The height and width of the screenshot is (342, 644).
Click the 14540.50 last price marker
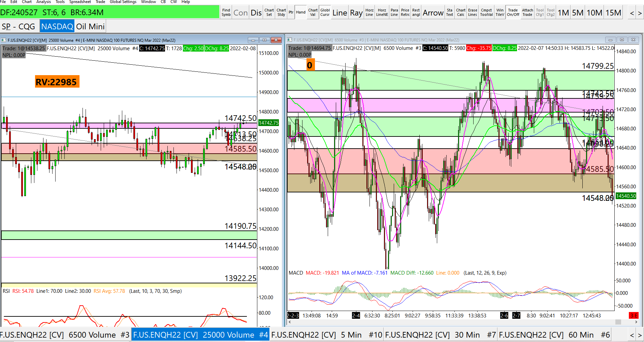pos(626,196)
